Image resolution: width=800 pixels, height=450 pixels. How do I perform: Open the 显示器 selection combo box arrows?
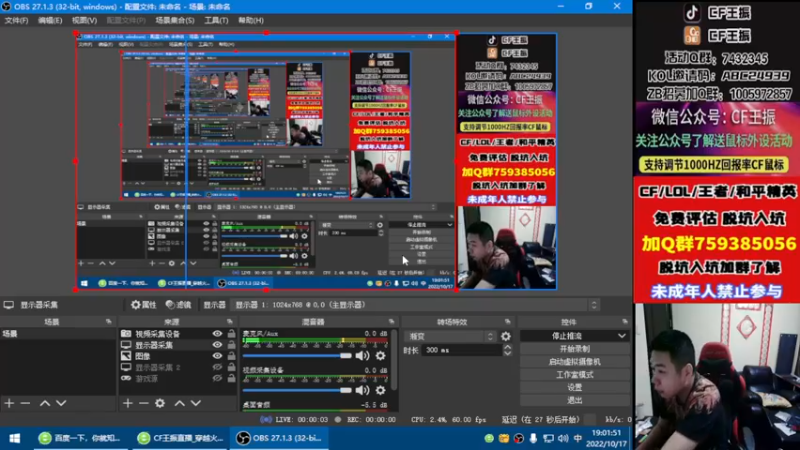[x=594, y=305]
